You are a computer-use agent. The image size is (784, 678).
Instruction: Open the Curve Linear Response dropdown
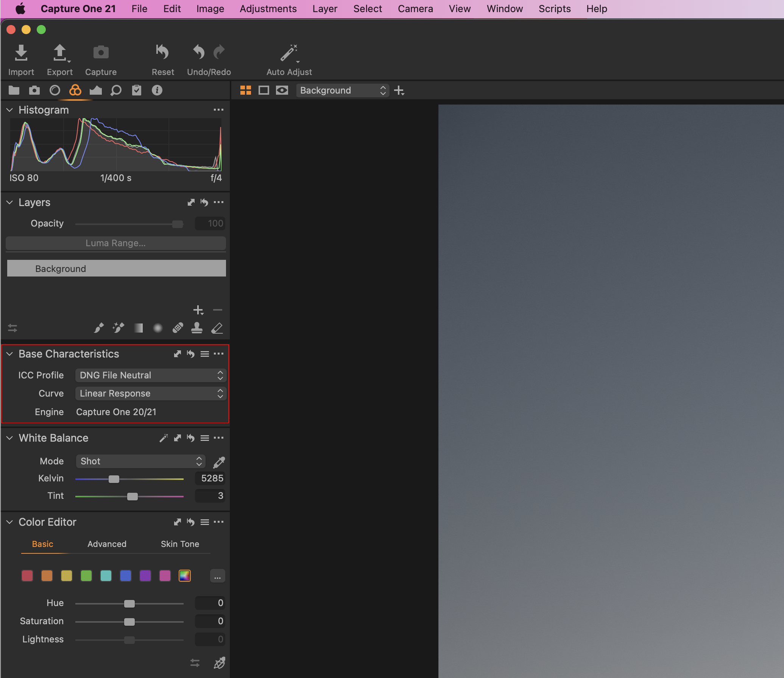(x=151, y=394)
